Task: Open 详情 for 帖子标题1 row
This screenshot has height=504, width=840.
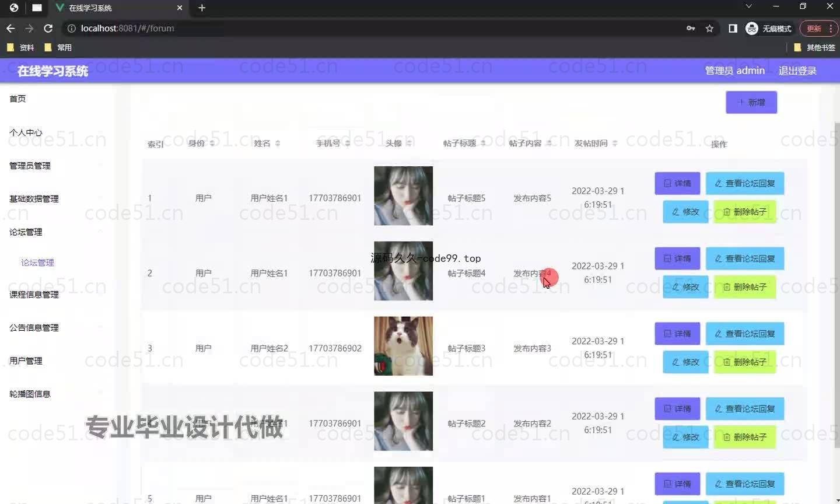Action: tap(677, 484)
